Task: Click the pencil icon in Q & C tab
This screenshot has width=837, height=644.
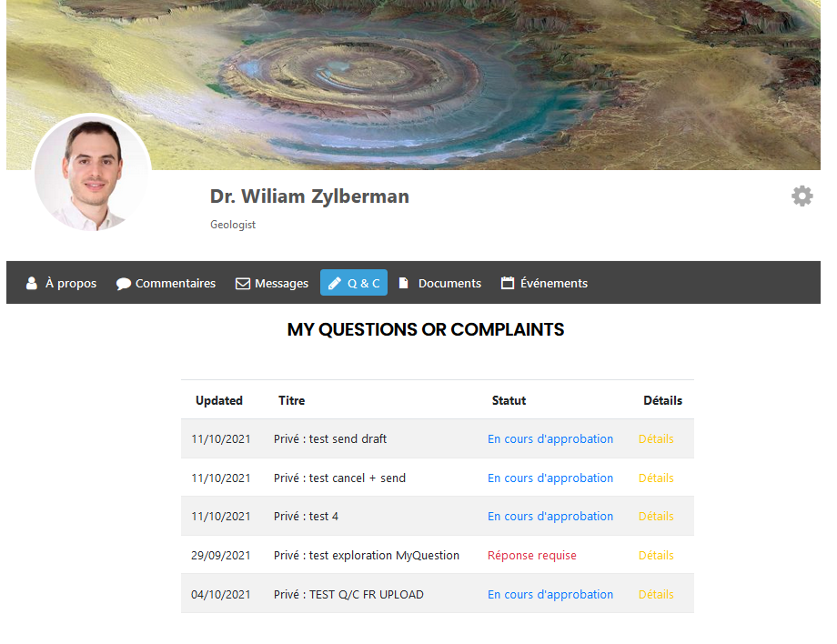Action: click(335, 283)
